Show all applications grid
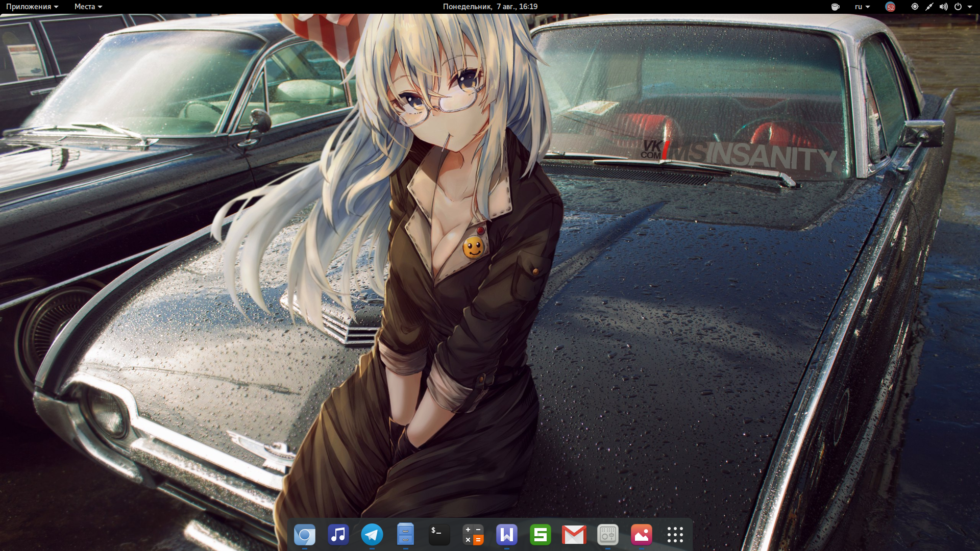 coord(675,535)
